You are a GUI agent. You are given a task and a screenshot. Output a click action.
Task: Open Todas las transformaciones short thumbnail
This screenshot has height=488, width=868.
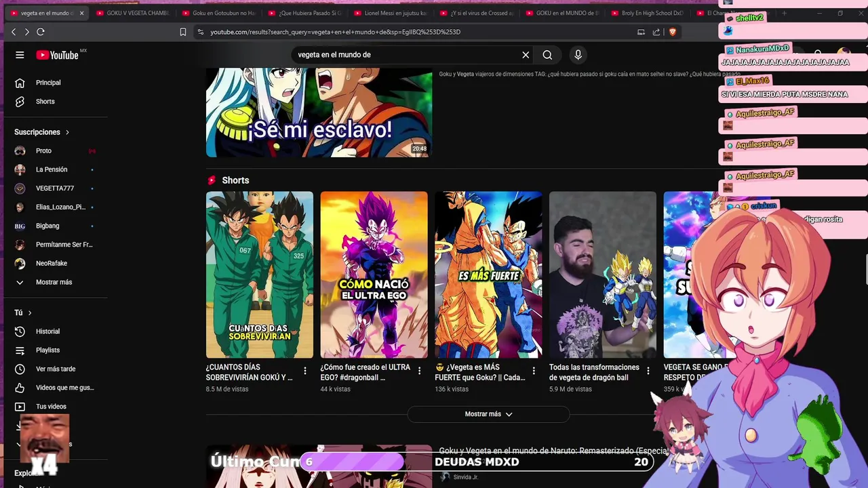(603, 274)
